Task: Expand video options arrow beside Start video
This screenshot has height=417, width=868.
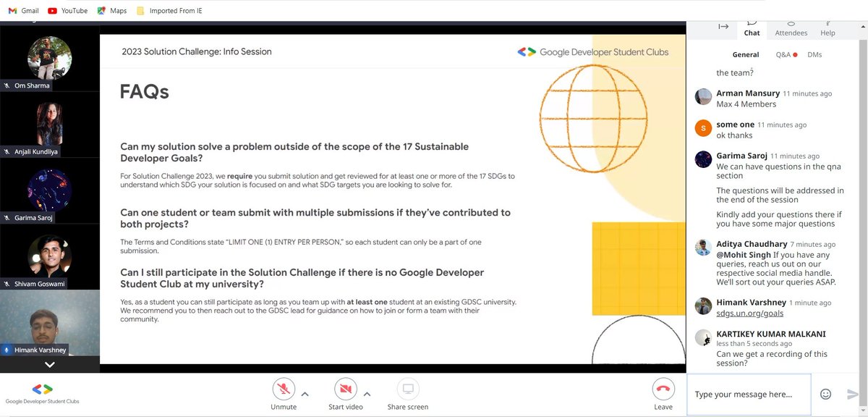Action: click(x=367, y=394)
